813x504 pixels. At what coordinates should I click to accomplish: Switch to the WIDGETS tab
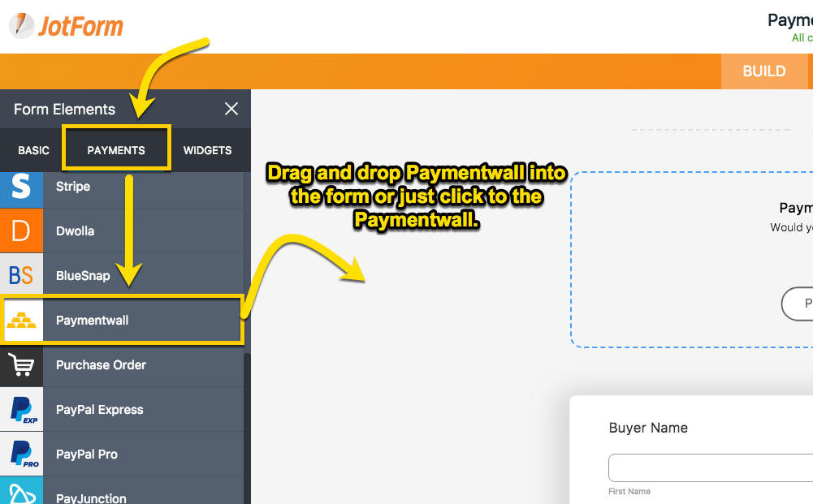tap(207, 150)
